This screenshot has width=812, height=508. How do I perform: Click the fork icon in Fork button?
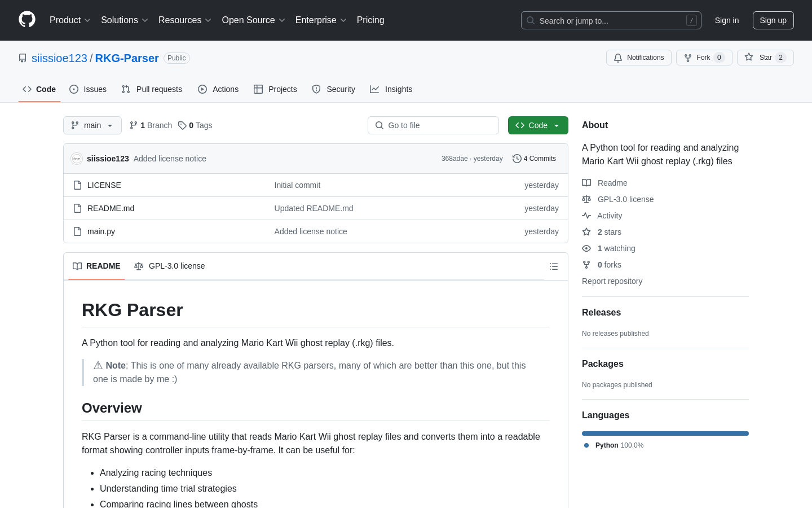click(x=688, y=58)
